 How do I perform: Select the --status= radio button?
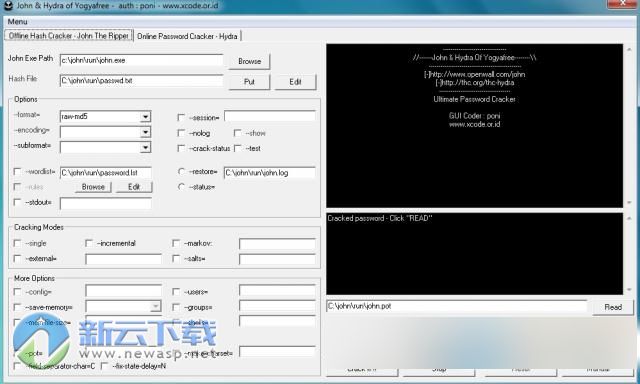182,187
